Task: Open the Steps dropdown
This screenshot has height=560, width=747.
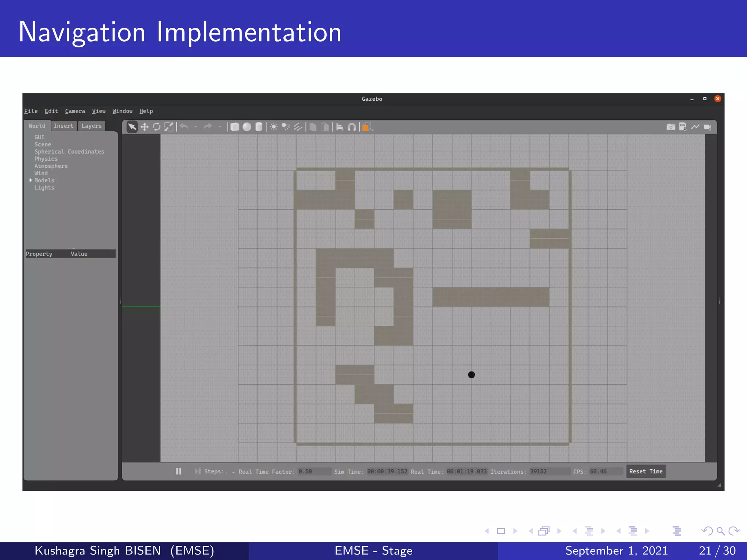Action: point(233,472)
